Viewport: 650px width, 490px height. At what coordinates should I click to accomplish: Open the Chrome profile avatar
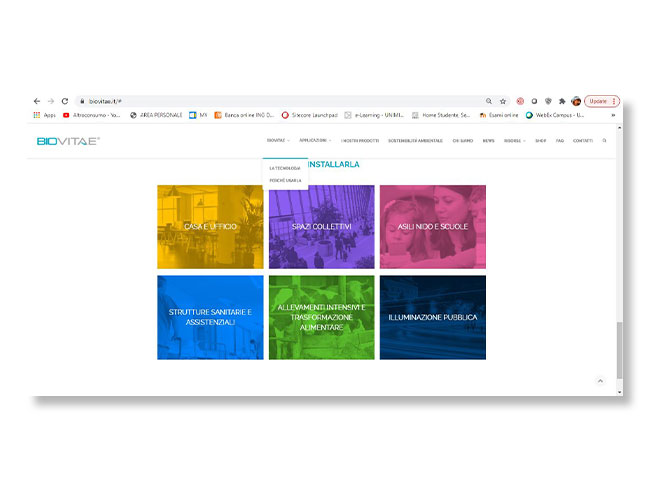576,101
